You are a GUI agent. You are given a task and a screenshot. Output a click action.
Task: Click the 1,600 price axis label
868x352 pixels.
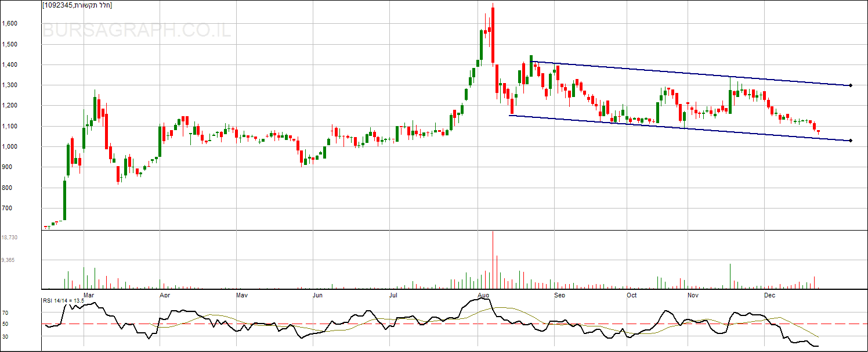point(10,24)
